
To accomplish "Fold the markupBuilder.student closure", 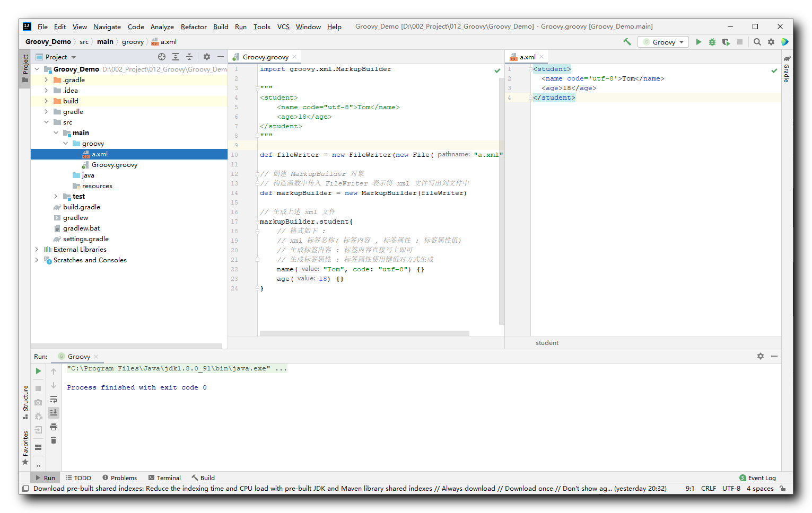I will pyautogui.click(x=257, y=222).
